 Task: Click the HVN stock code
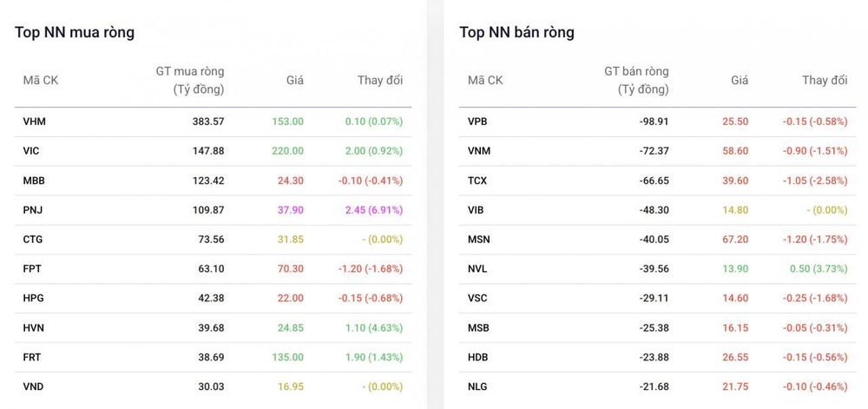[34, 327]
